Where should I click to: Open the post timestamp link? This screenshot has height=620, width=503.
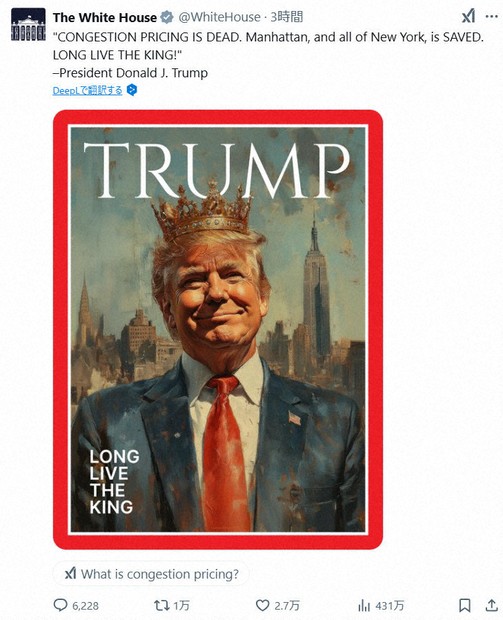pyautogui.click(x=287, y=17)
